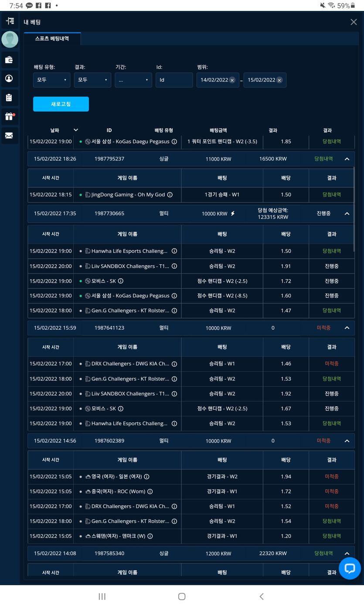Image resolution: width=364 pixels, height=607 pixels.
Task: Open the messages envelope icon
Action: (x=10, y=136)
